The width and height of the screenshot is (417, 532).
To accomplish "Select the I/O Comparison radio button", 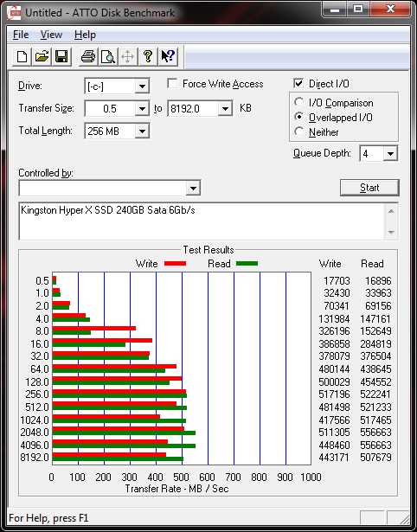I will click(x=299, y=102).
